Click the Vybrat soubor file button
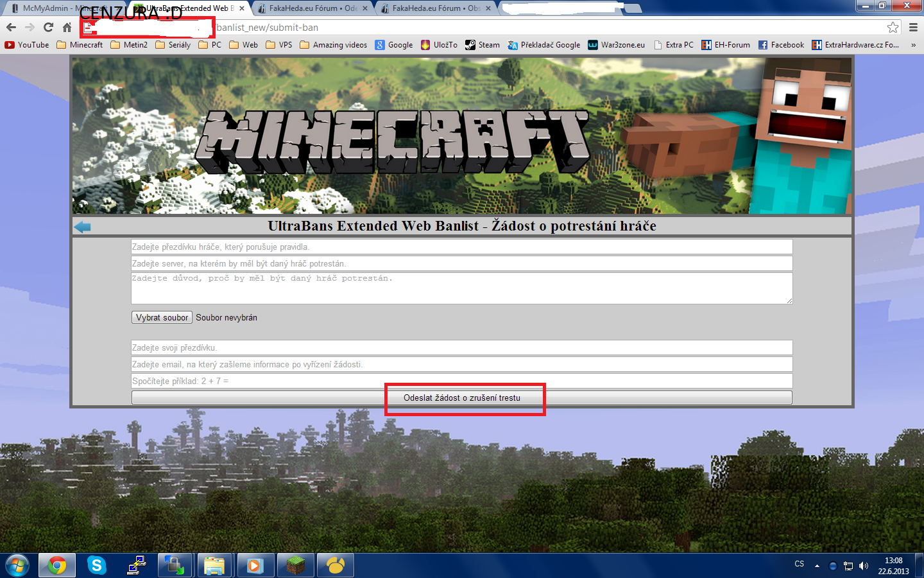This screenshot has height=578, width=924. [162, 317]
